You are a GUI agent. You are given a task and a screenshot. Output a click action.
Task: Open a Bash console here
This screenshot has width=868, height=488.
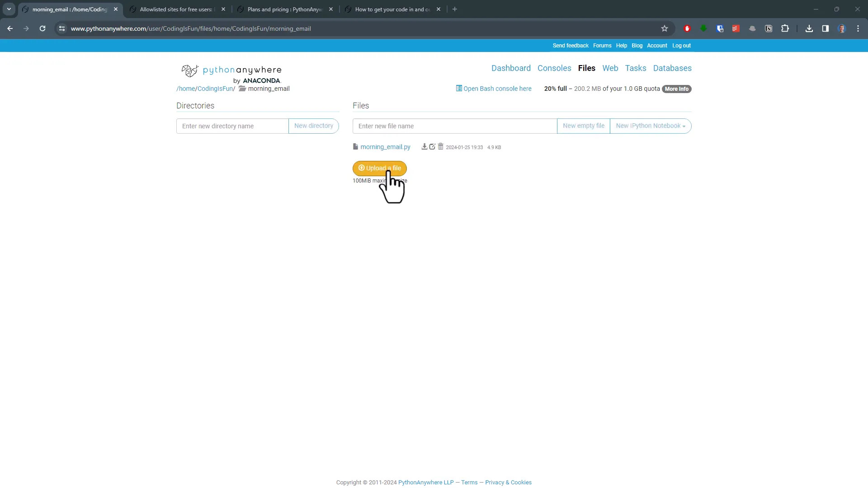[x=497, y=89]
